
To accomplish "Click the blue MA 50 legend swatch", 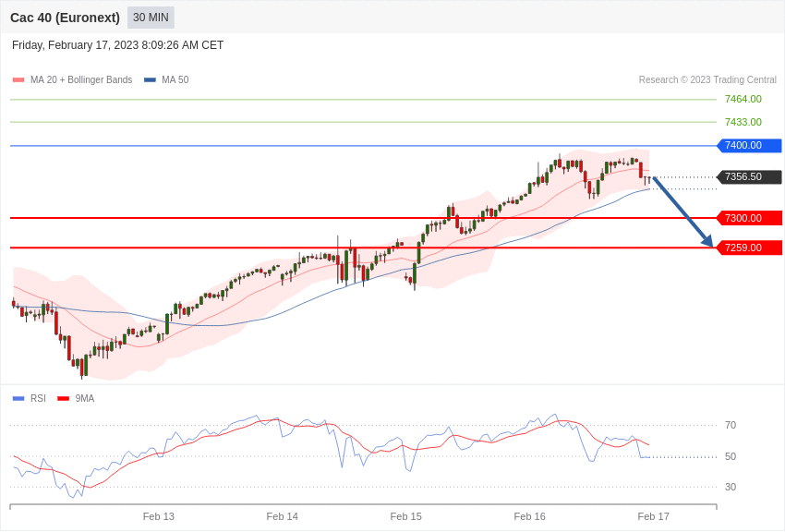I will [150, 80].
